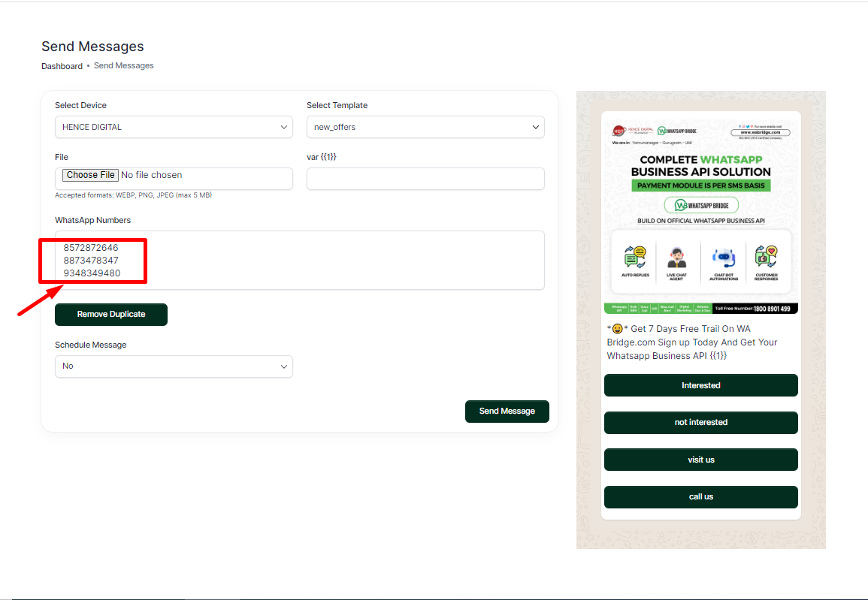Expand the Schedule Message dropdown

coord(174,366)
